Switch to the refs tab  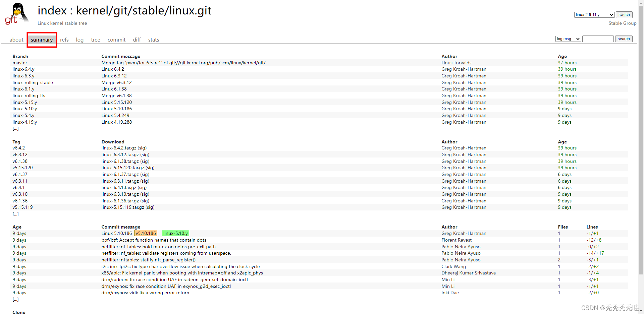tap(64, 40)
